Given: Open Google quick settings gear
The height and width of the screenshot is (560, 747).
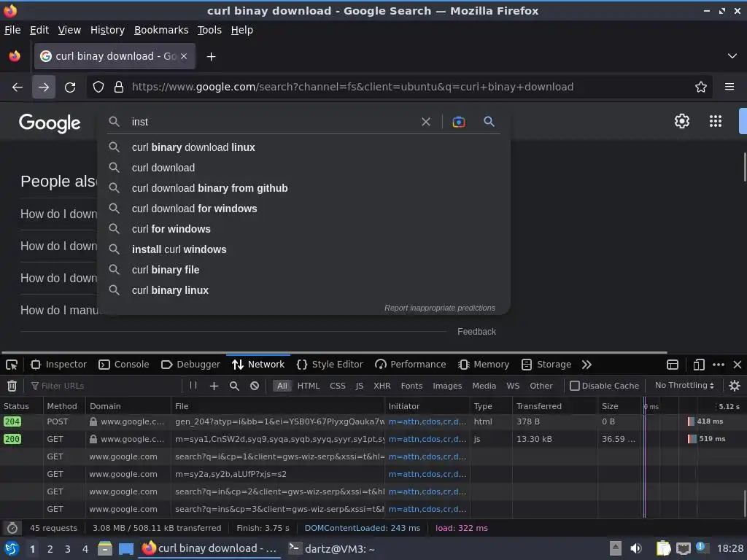Looking at the screenshot, I should click(682, 121).
